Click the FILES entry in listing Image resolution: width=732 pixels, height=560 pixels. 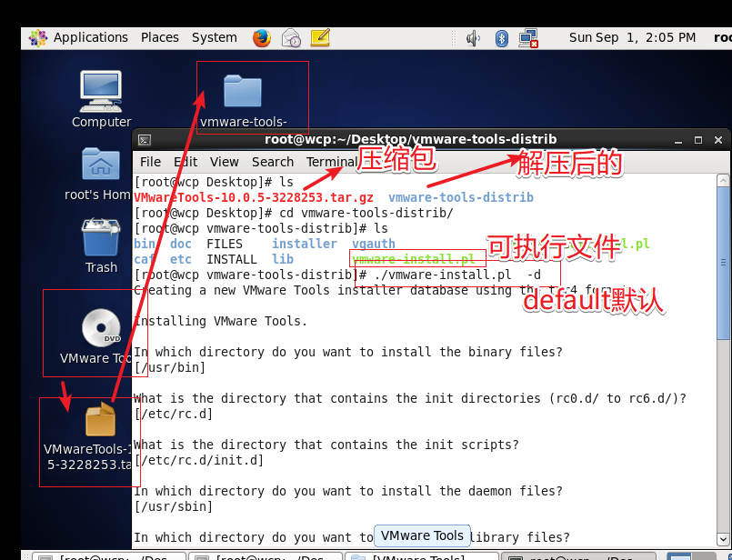pos(225,244)
